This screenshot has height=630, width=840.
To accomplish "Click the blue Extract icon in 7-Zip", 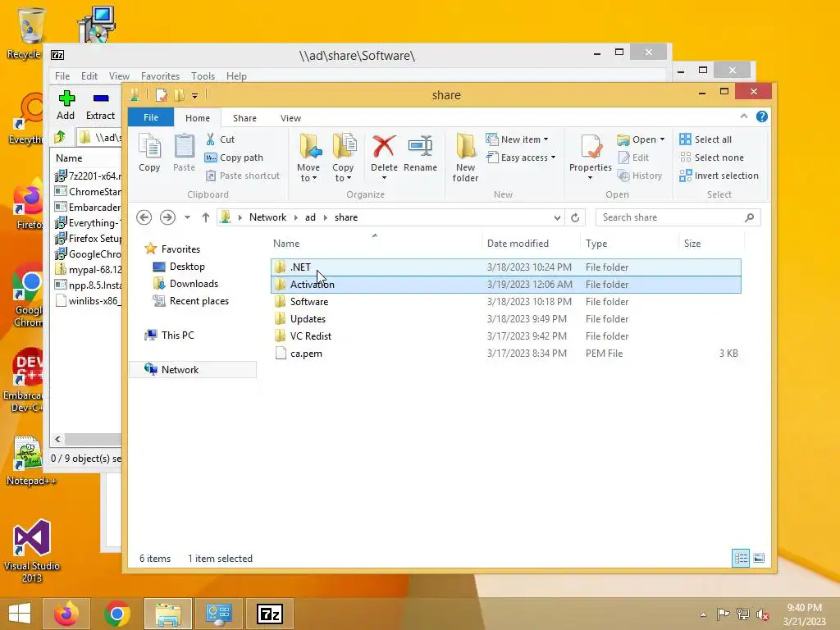I will [x=101, y=98].
